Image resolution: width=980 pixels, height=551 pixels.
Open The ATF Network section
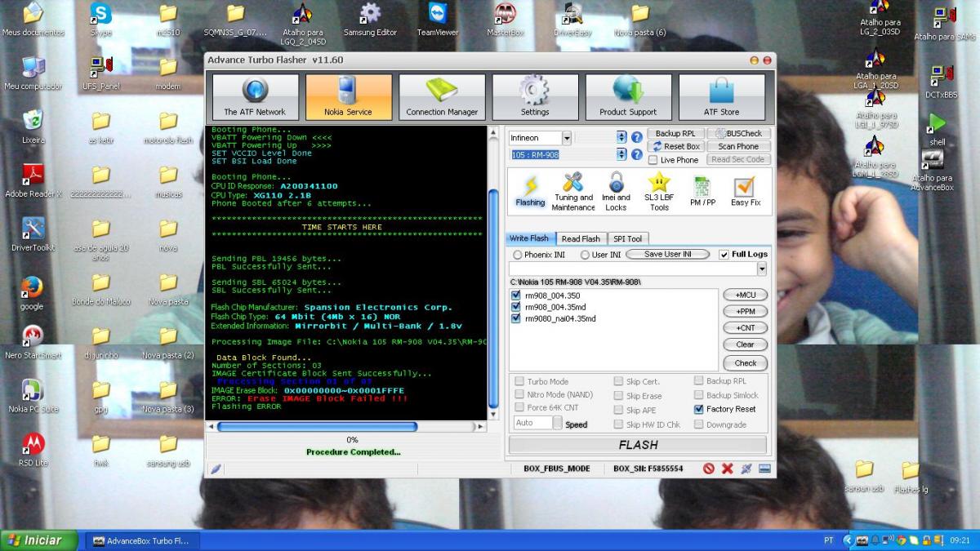[x=255, y=97]
